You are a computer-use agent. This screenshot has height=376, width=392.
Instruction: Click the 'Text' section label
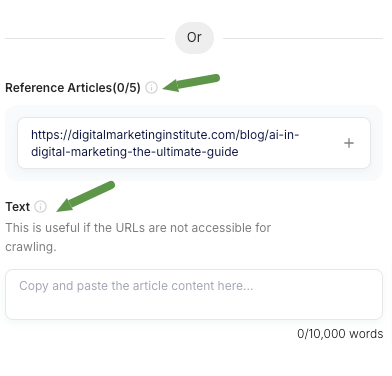coord(18,207)
